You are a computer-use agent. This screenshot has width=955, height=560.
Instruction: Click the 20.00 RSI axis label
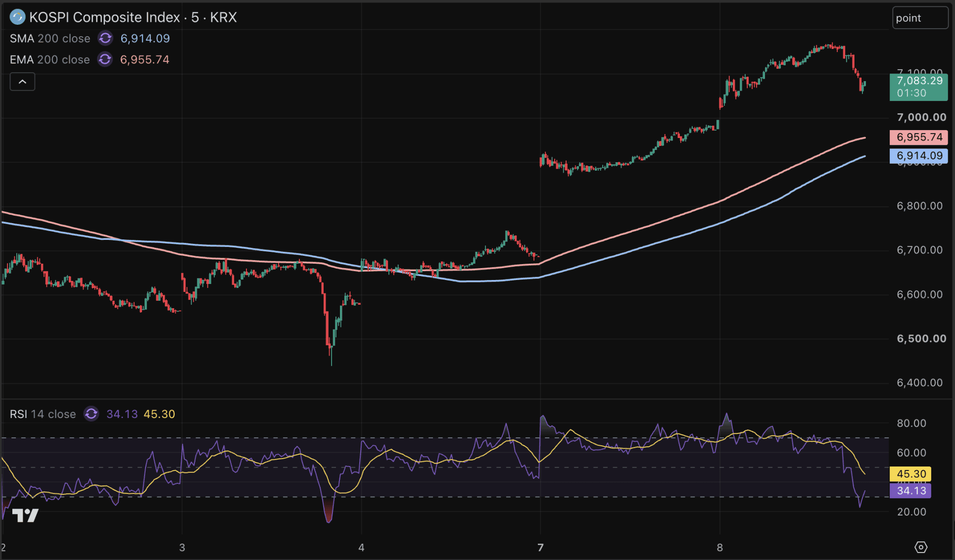point(911,512)
